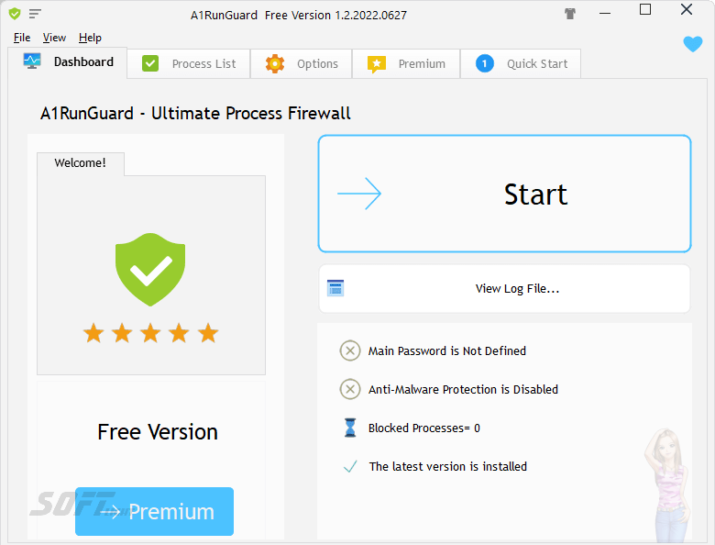
Task: Open View Log File...
Action: pos(505,289)
